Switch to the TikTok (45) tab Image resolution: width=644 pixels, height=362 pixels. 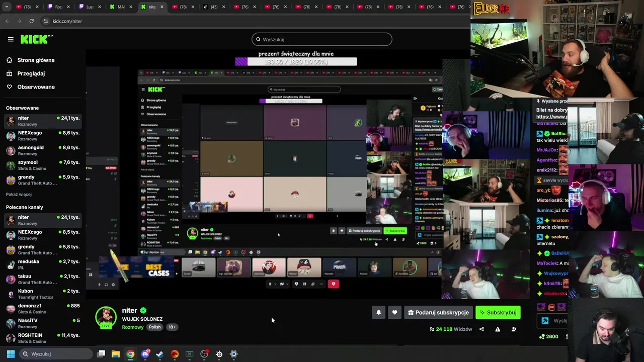click(x=214, y=7)
